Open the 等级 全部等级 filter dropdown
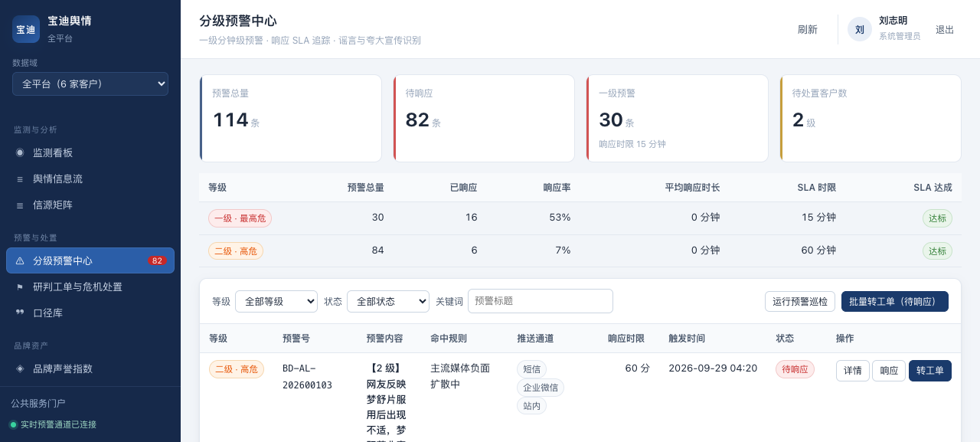980x442 pixels. point(276,301)
